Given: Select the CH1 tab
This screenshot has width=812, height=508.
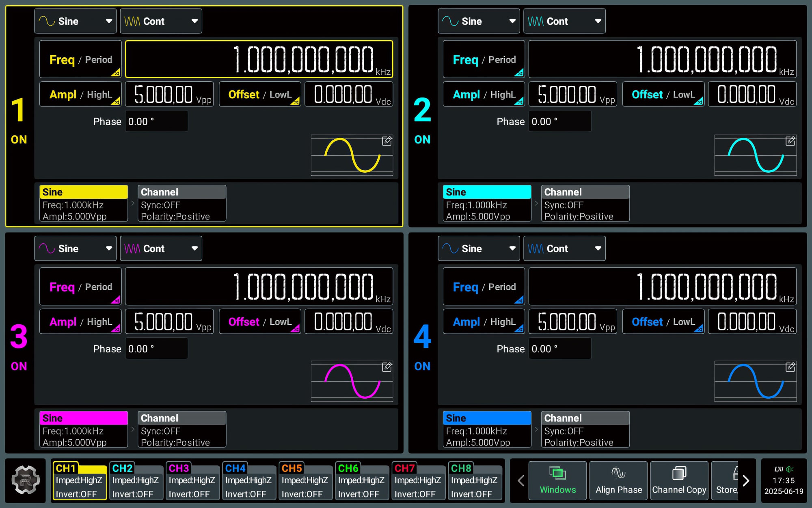Looking at the screenshot, I should pos(80,481).
